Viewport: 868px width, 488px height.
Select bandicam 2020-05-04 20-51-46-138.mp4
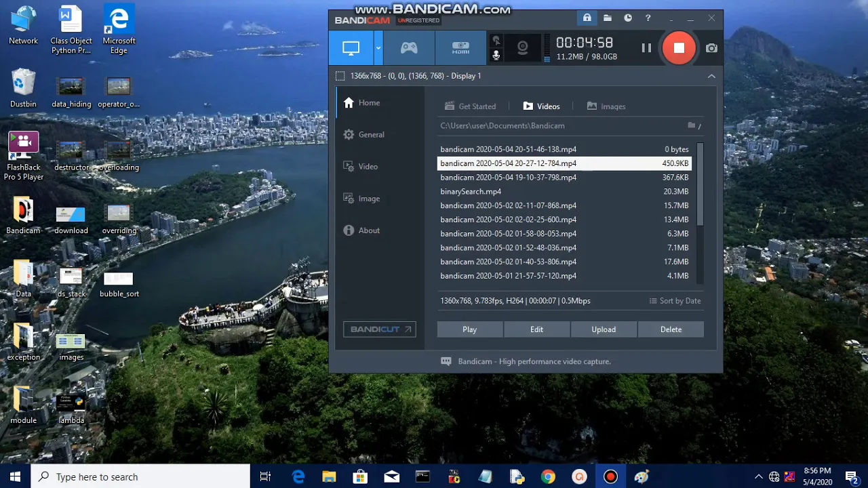[x=564, y=149]
